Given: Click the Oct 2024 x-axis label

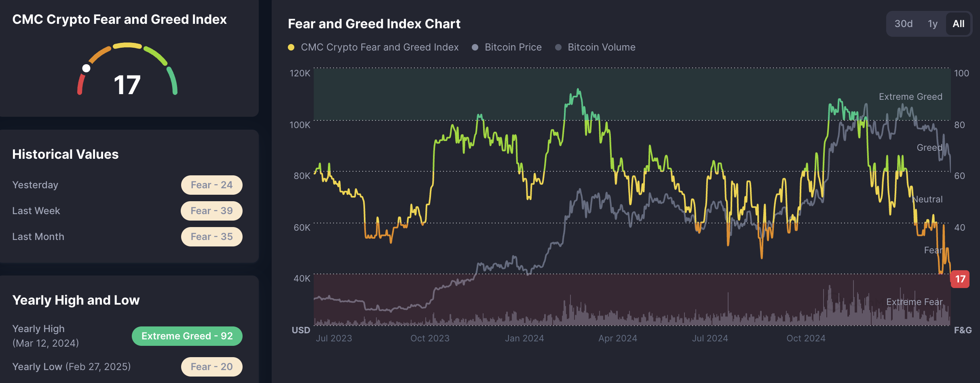Looking at the screenshot, I should click(806, 339).
